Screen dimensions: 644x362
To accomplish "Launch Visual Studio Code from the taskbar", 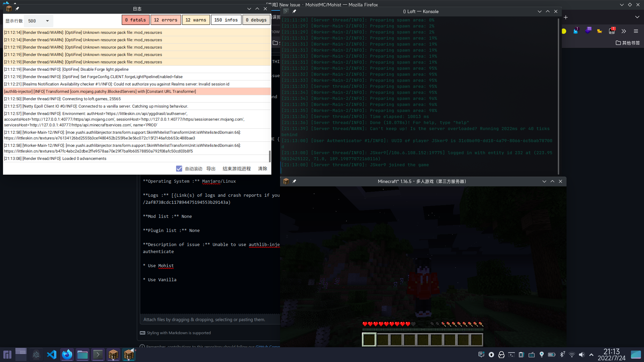I will [x=51, y=354].
